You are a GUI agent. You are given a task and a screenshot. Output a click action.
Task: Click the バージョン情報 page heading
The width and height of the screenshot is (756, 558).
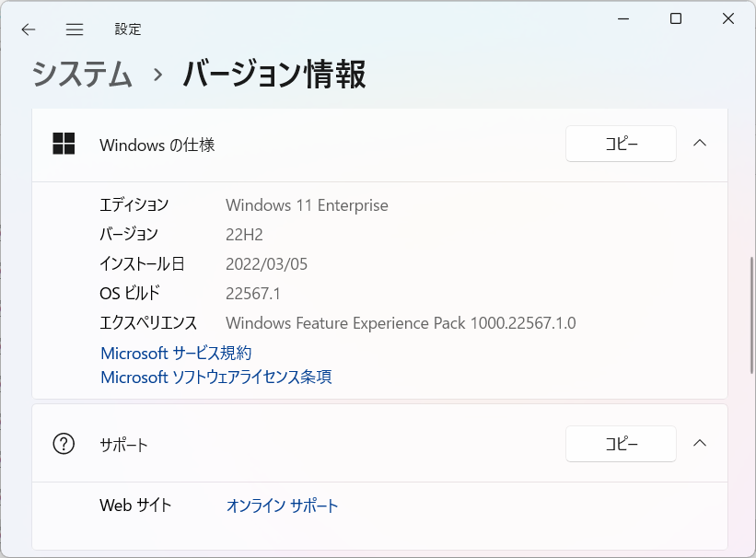[x=274, y=75]
